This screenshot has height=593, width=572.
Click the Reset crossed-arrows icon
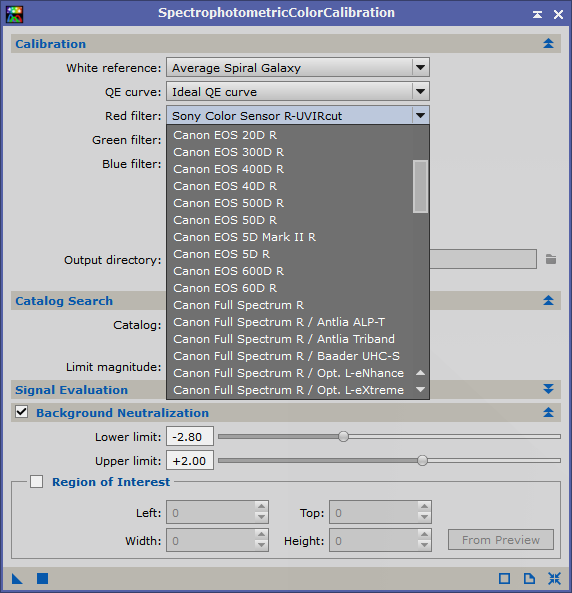554,578
